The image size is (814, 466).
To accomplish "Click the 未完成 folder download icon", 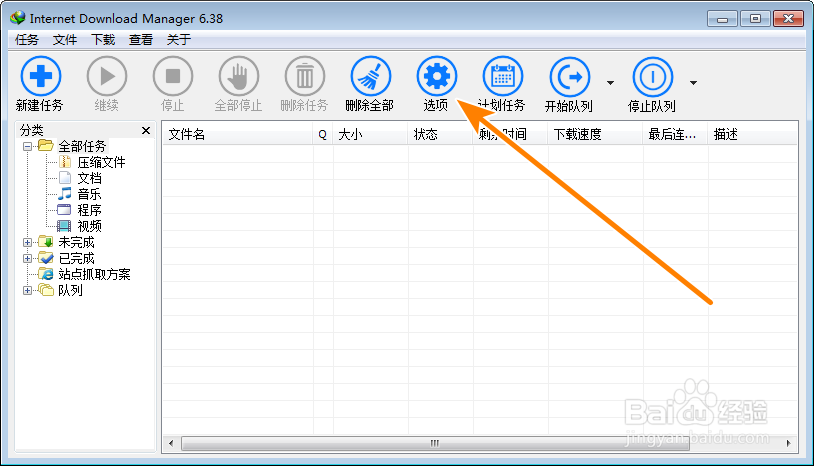I will 46,242.
